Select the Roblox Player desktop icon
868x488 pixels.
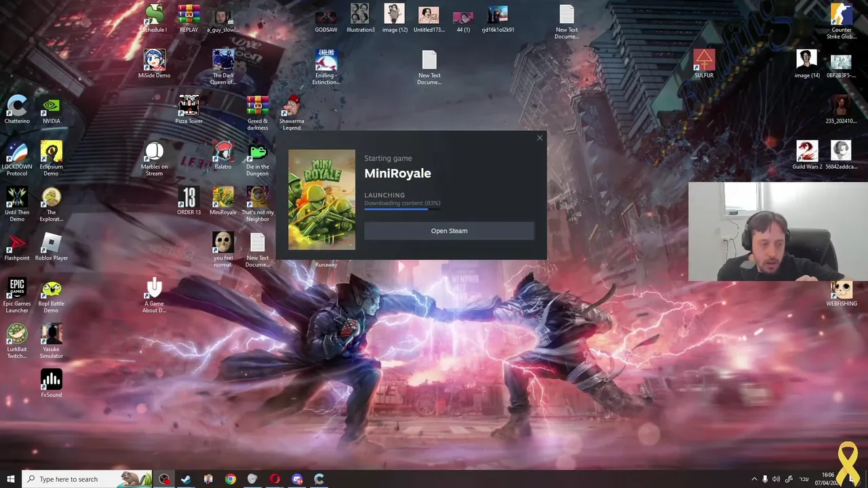pos(52,246)
